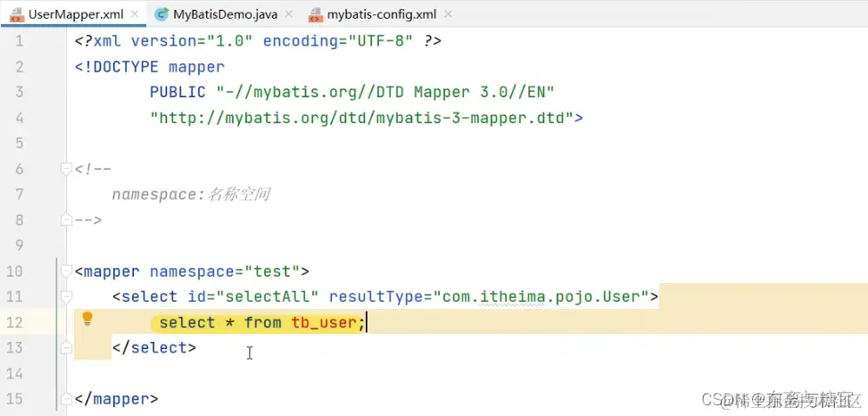
Task: Click the DTD URL "http://mybatis.org/dtd/mybatis-3-mapper.dtd"
Action: (x=361, y=118)
